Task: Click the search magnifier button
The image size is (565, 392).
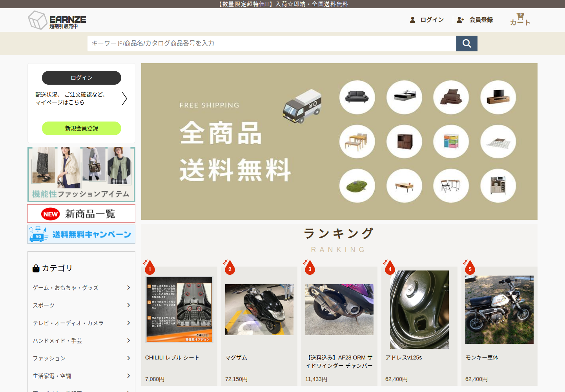Action: click(x=467, y=44)
